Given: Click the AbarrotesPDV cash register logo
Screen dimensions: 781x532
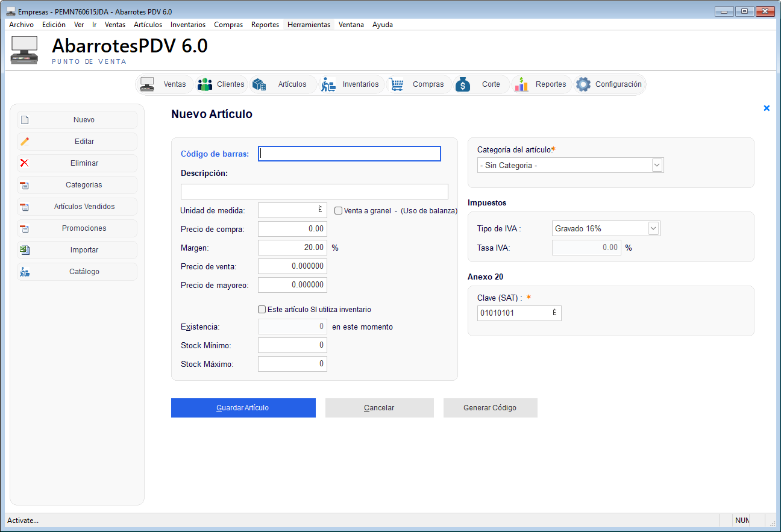Looking at the screenshot, I should click(25, 50).
